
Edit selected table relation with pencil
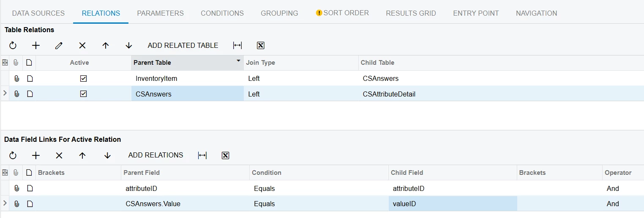[x=59, y=45]
